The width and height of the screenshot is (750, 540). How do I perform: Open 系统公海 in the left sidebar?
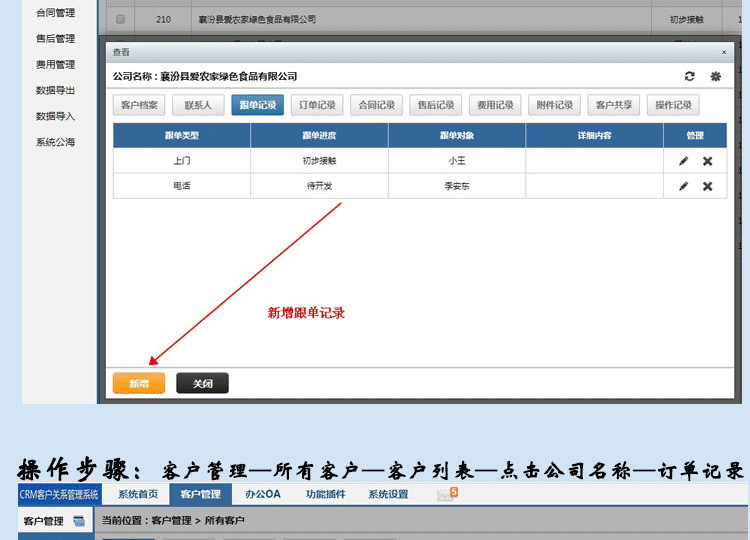click(55, 142)
